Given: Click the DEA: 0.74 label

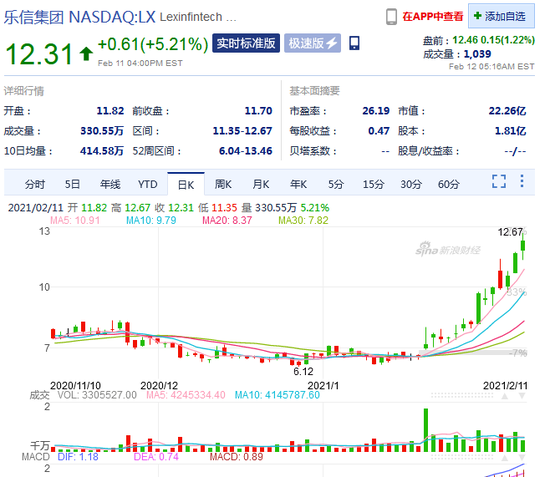Looking at the screenshot, I should (x=156, y=457).
